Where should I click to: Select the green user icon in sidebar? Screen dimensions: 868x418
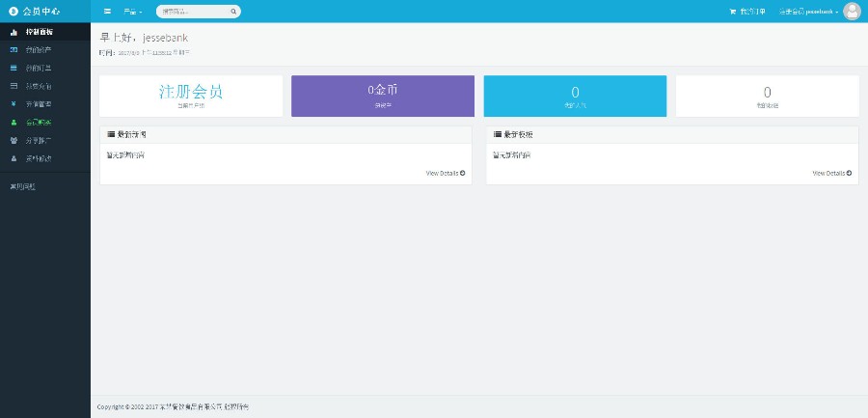point(14,122)
